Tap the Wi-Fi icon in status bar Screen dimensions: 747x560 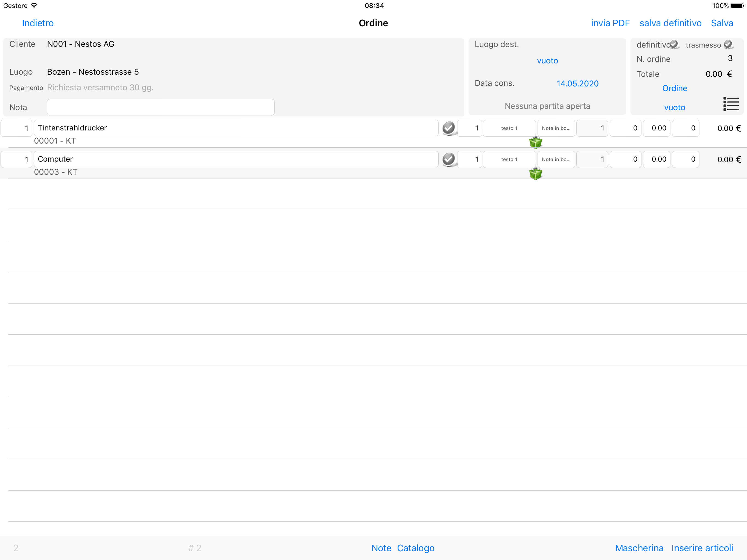pyautogui.click(x=34, y=5)
